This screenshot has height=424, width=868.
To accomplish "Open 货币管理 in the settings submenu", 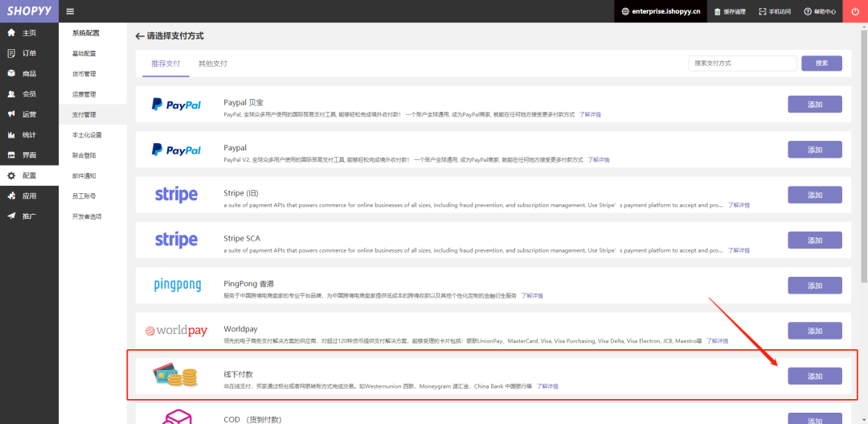I will [84, 74].
